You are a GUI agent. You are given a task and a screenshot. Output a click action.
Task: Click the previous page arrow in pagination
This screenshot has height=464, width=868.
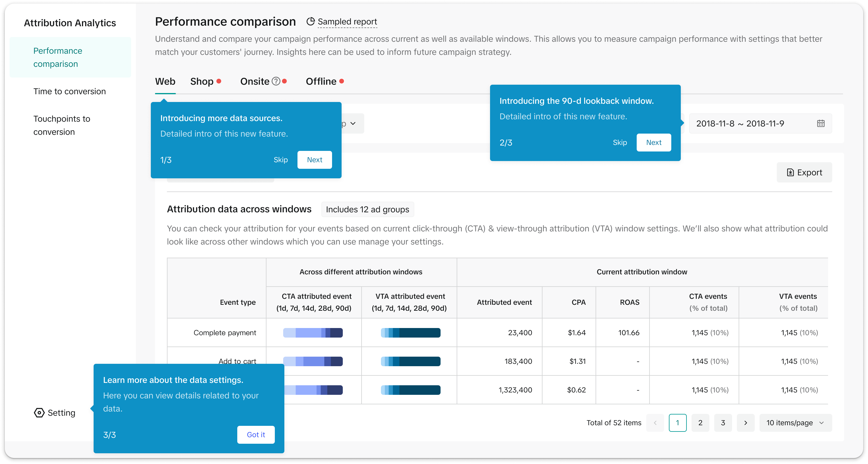pyautogui.click(x=655, y=423)
